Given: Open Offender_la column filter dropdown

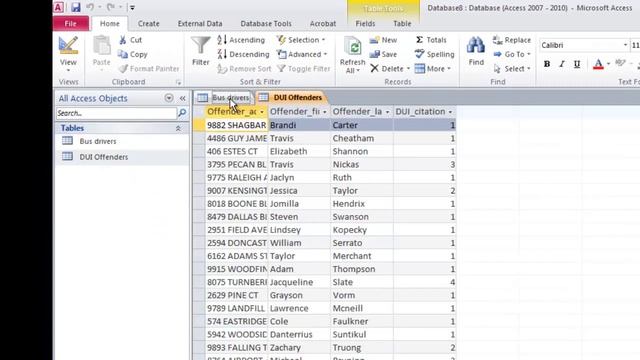Looking at the screenshot, I should pyautogui.click(x=387, y=112).
